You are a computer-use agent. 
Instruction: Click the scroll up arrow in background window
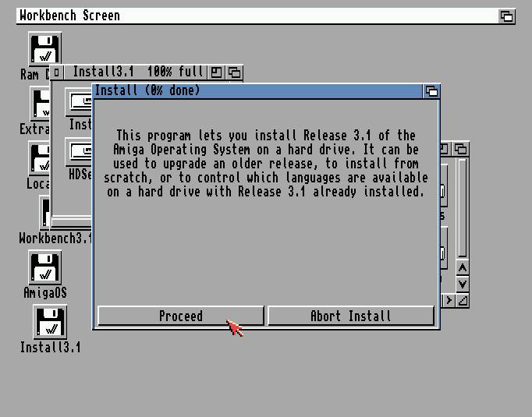(x=463, y=269)
